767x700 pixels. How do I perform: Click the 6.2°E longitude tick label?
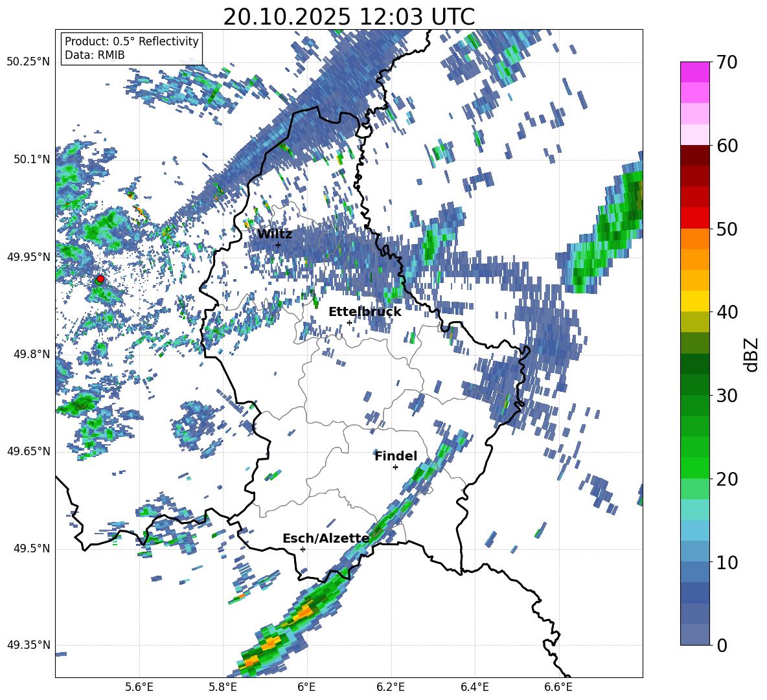(391, 687)
